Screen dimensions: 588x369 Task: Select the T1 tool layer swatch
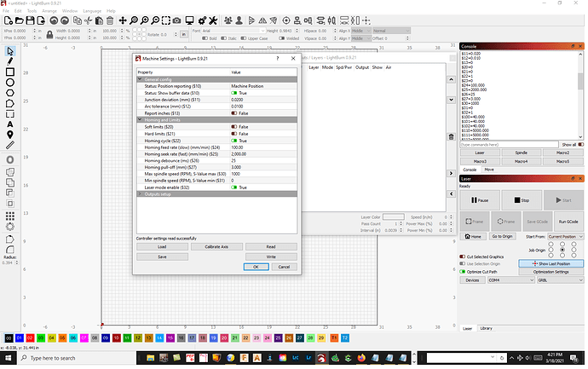(334, 337)
